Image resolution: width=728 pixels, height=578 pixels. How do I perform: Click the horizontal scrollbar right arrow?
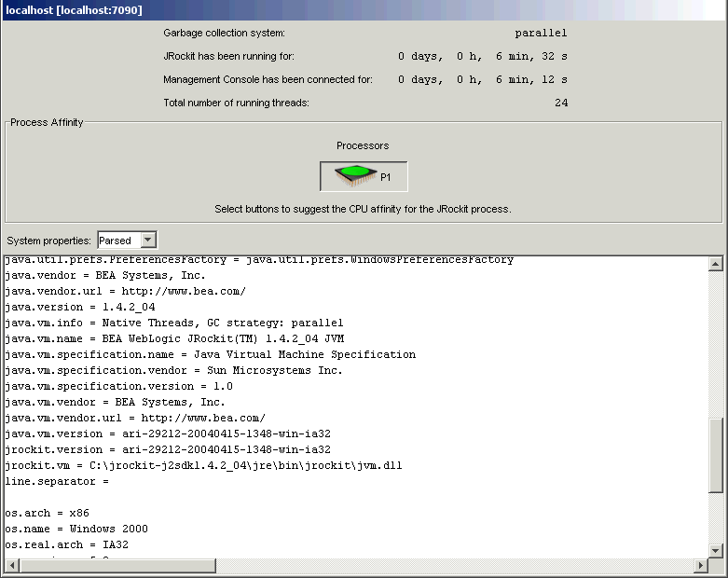coord(701,566)
